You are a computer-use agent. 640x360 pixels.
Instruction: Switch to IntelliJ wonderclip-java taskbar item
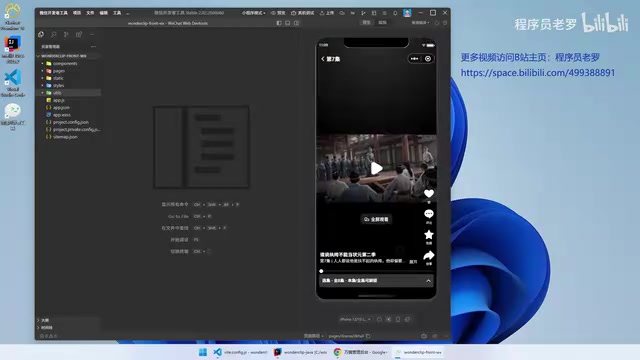click(300, 352)
